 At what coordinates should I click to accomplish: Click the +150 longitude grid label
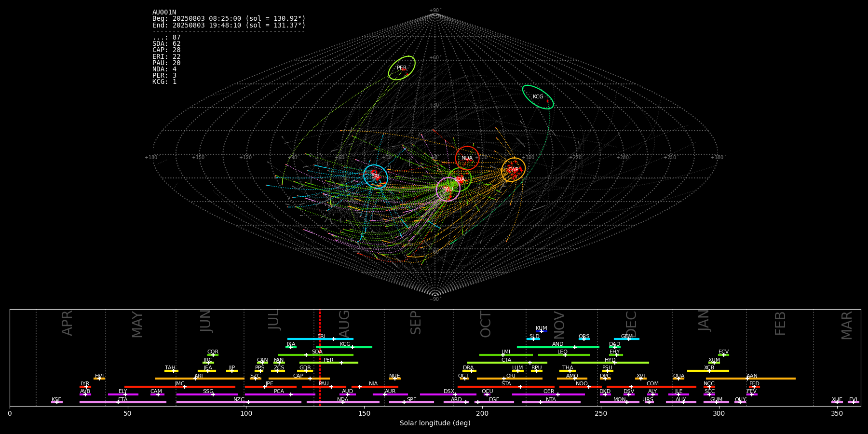(x=198, y=157)
